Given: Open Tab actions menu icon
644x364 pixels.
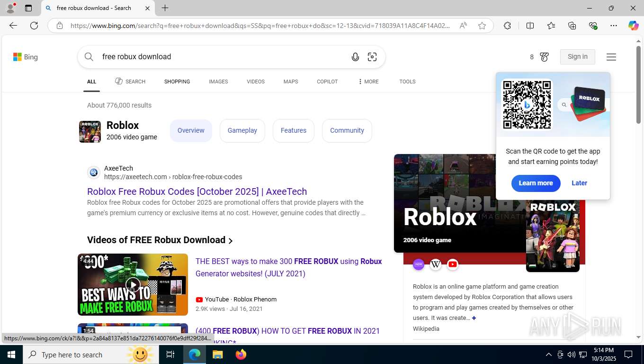Looking at the screenshot, I should [x=28, y=8].
